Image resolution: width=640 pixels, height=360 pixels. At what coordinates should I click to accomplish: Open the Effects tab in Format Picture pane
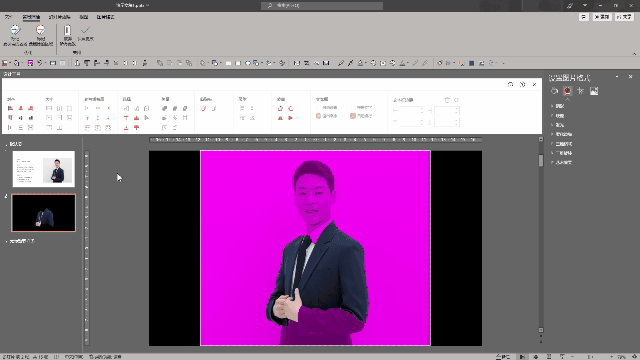pyautogui.click(x=567, y=91)
